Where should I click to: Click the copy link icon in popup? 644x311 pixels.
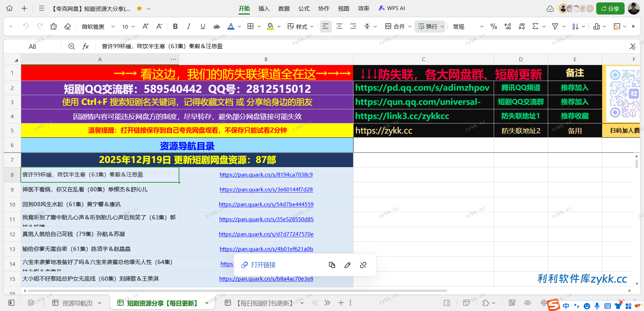[332, 265]
